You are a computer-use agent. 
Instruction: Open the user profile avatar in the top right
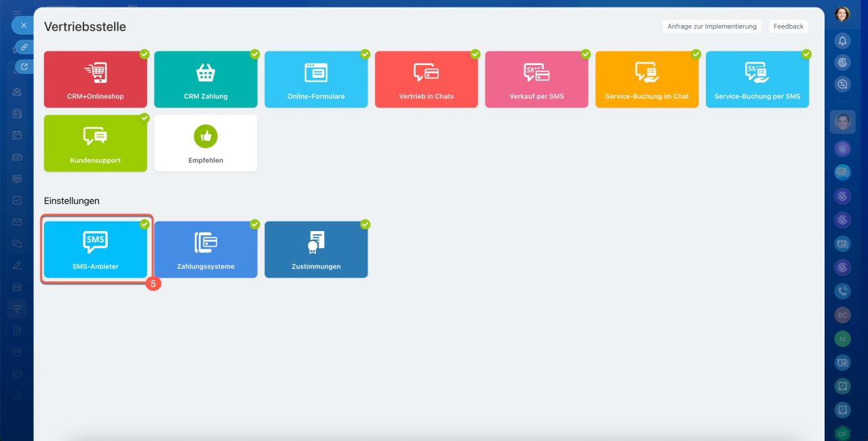point(842,14)
